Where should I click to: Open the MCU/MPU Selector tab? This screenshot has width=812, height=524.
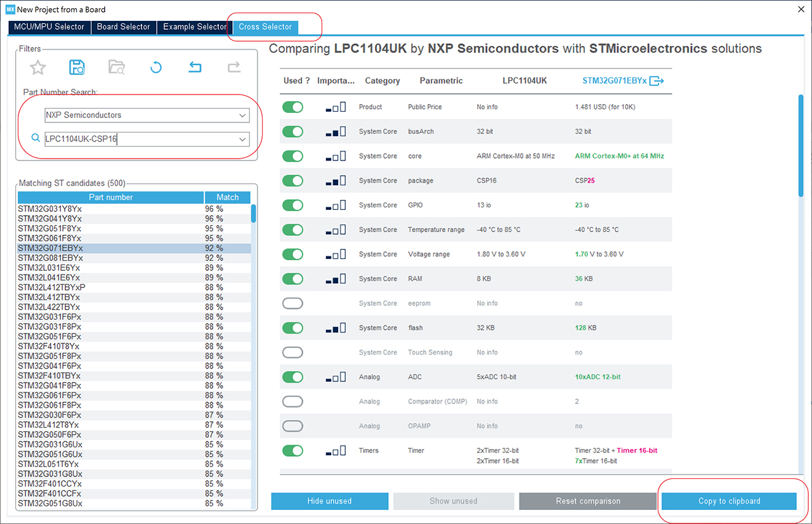coord(49,27)
